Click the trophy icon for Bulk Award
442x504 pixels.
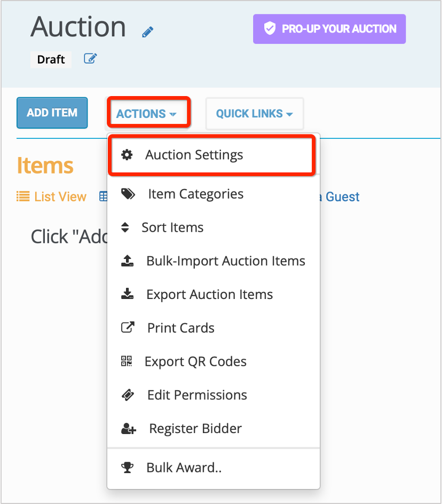coord(127,468)
